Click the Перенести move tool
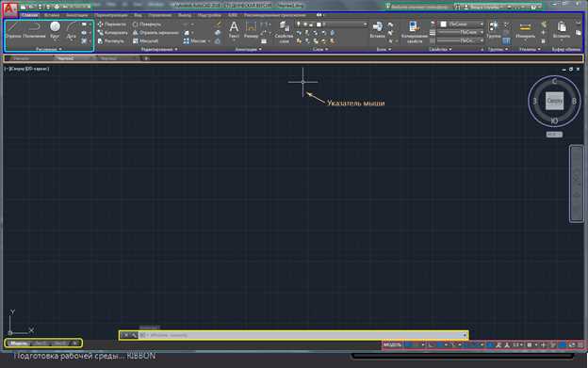Viewport: 588px width, 368px height. pyautogui.click(x=112, y=24)
